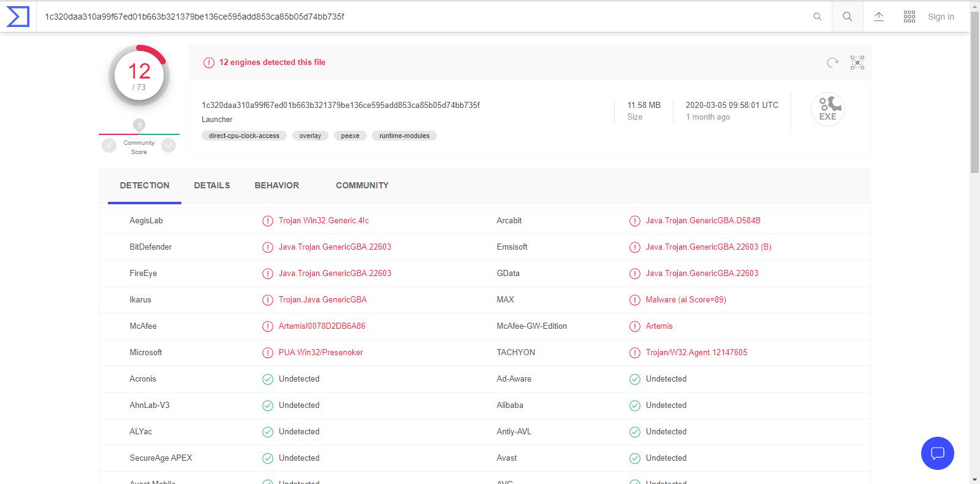The image size is (980, 484).
Task: Click Java.Trojan.GenericGBA.D584B result text
Action: point(703,220)
